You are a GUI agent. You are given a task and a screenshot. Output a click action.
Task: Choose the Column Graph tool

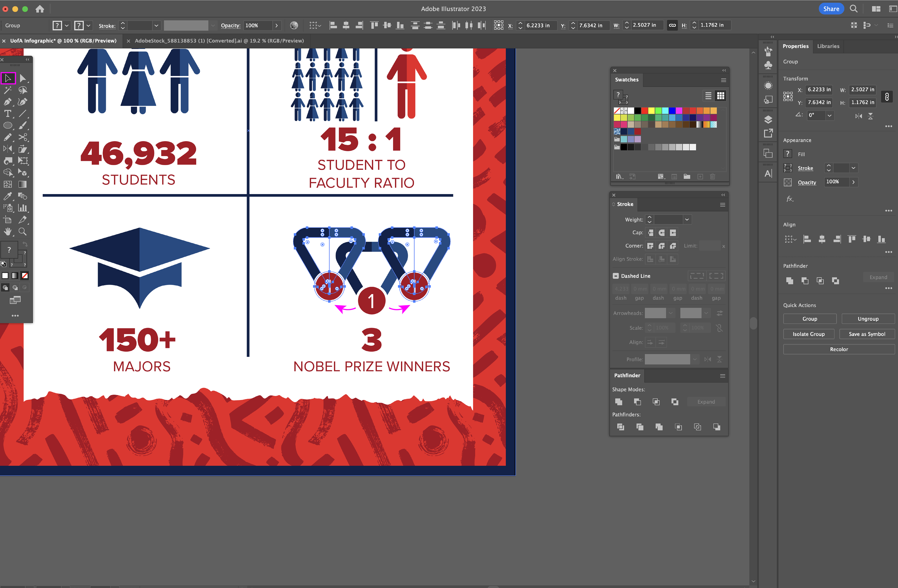pos(23,208)
